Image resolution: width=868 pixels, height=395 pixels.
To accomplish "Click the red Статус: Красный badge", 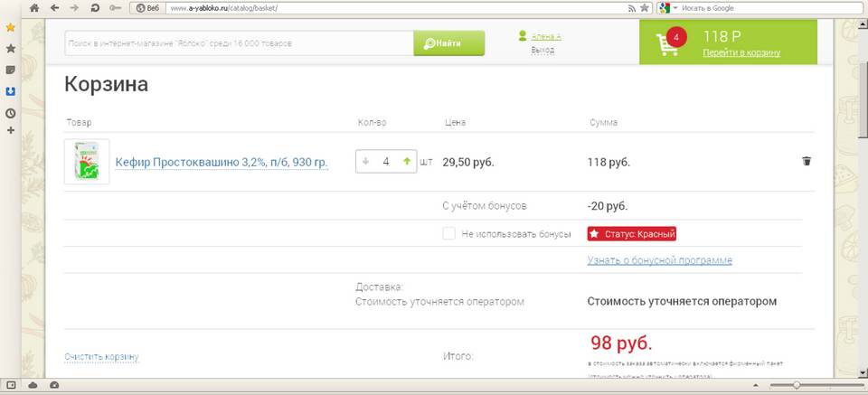I will click(632, 234).
